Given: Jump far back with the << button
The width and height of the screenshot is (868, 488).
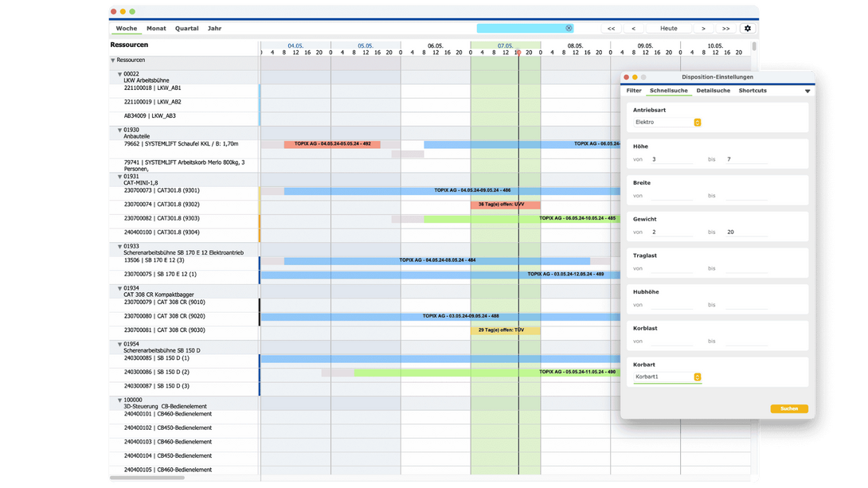Looking at the screenshot, I should 611,29.
